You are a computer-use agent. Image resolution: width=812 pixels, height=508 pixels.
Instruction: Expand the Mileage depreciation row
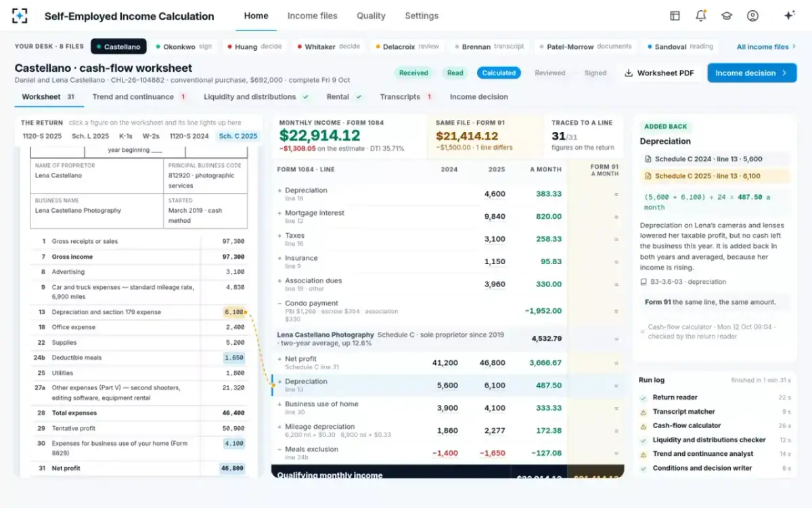(x=279, y=427)
